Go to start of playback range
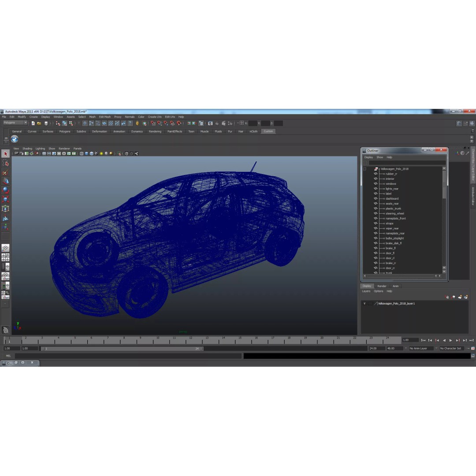Viewport: 476px width, 476px height. [x=424, y=340]
